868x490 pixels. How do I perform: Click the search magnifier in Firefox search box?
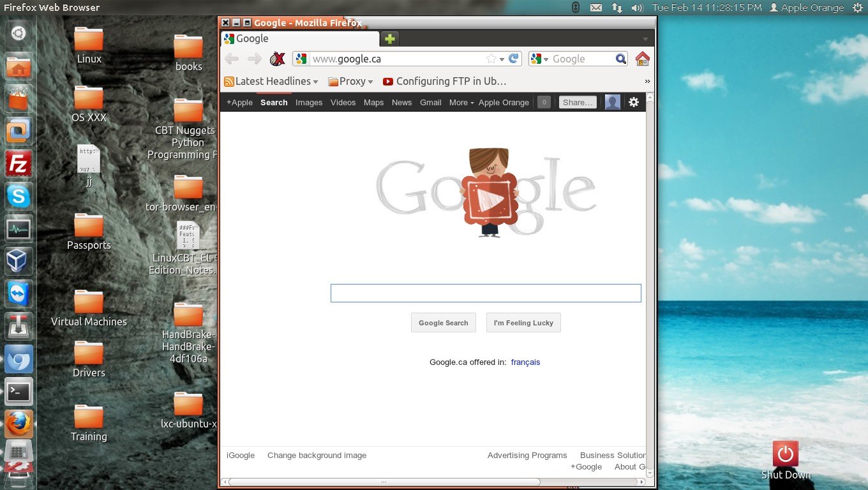(x=621, y=59)
